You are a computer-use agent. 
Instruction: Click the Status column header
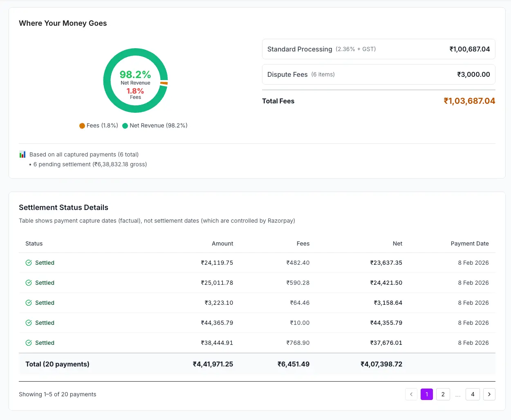coord(34,244)
